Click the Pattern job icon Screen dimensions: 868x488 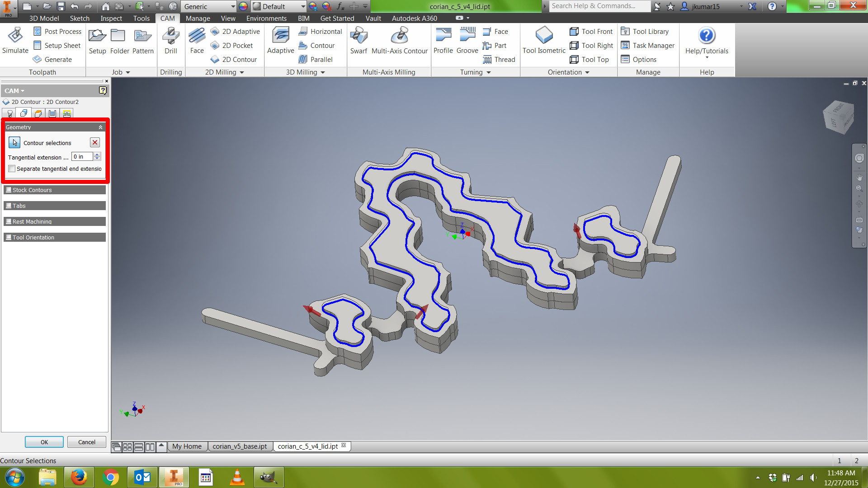143,41
